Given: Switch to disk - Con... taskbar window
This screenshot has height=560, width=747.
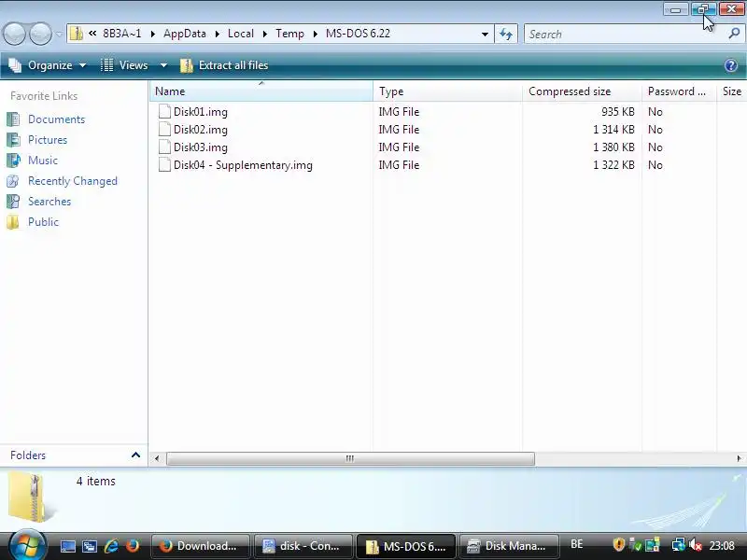Looking at the screenshot, I should [x=303, y=546].
